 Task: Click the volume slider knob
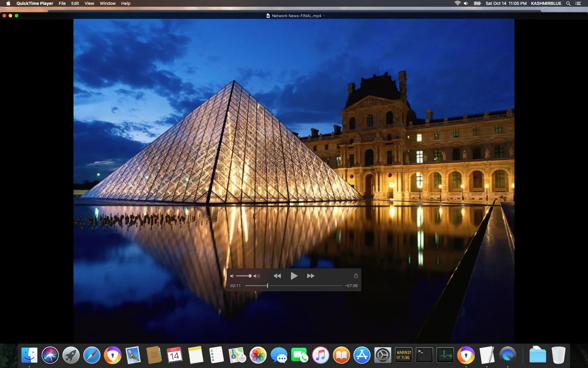[x=250, y=276]
